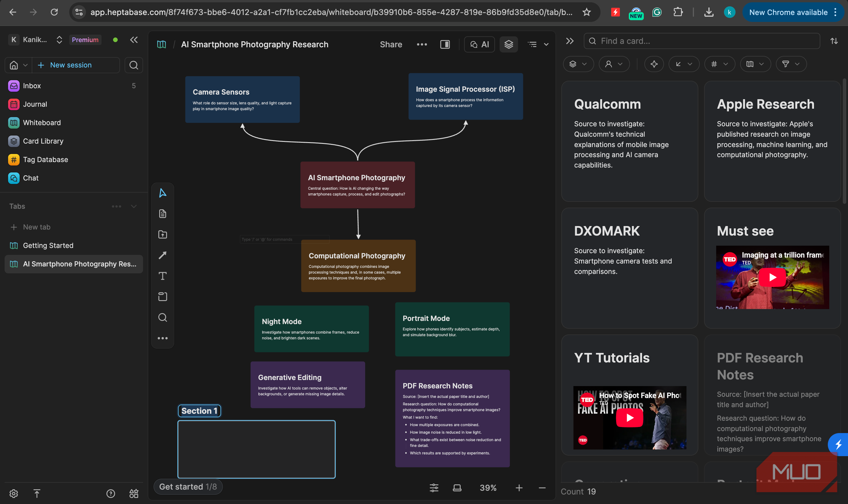Open more whiteboard tools menu
The width and height of the screenshot is (848, 504).
click(162, 338)
